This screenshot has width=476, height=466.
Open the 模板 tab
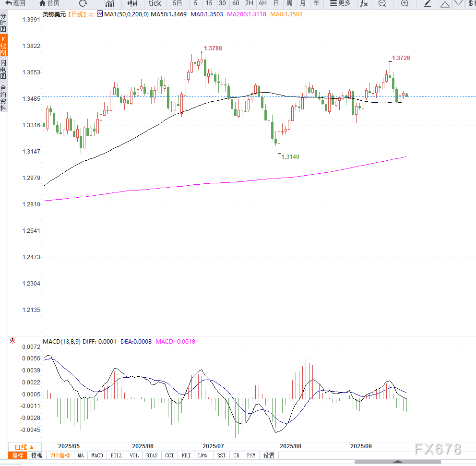[36, 456]
